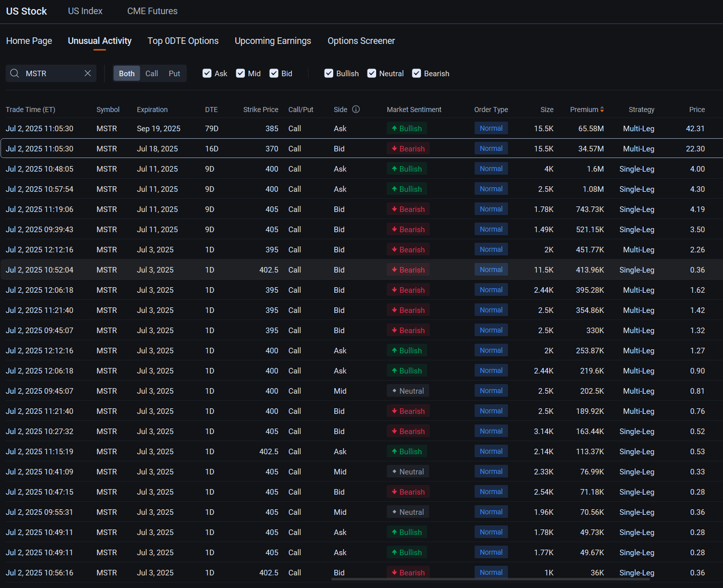Open the Upcoming Earnings tab

pos(273,41)
